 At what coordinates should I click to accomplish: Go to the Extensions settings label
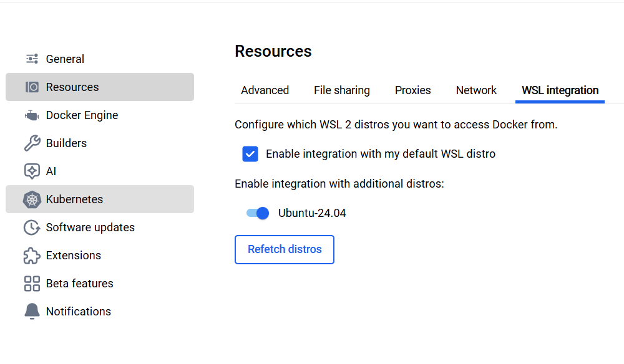(x=74, y=256)
